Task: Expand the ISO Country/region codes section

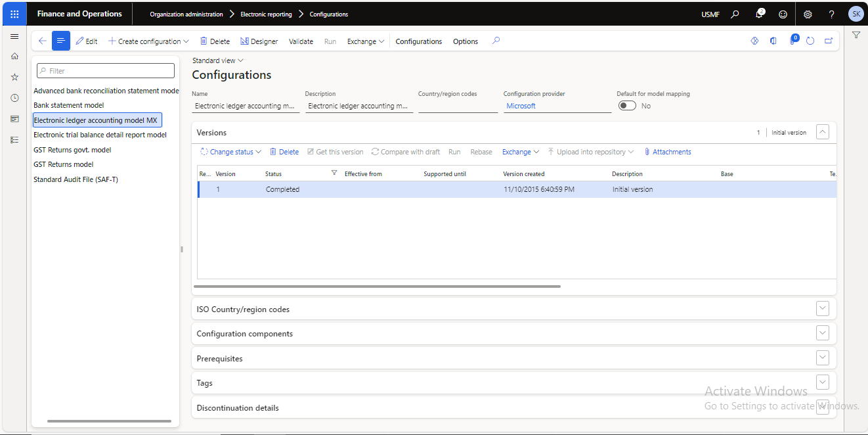Action: [823, 309]
